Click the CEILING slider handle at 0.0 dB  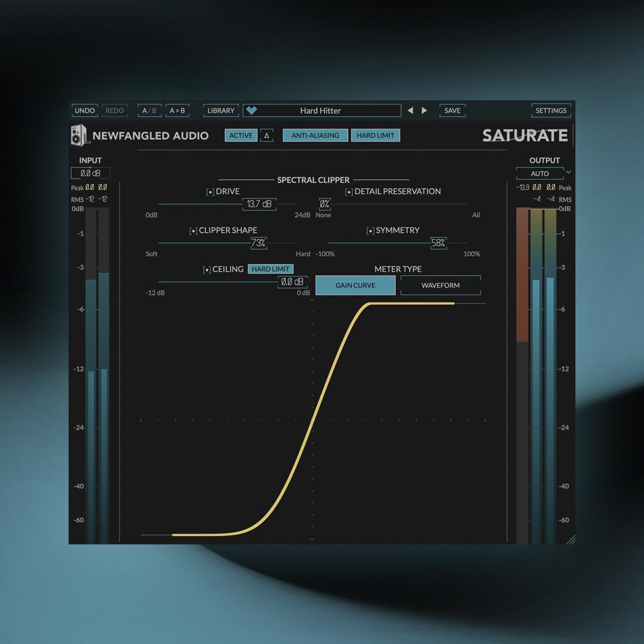click(x=292, y=281)
